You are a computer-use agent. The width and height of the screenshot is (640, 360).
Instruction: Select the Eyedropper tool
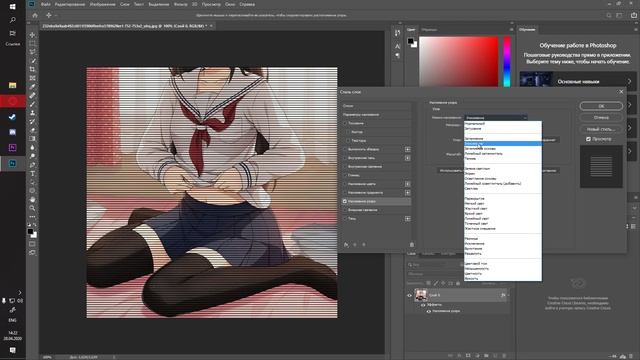[32, 87]
